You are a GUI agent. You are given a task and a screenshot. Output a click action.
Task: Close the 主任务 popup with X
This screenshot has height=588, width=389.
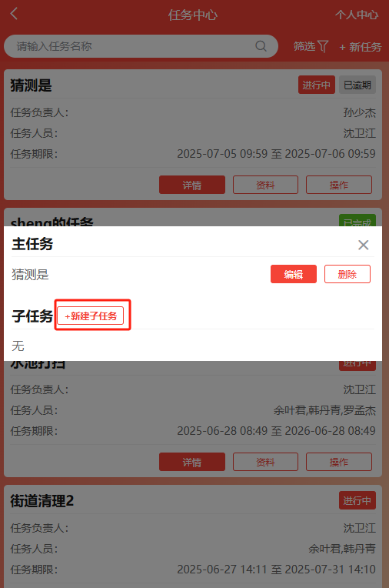click(363, 245)
